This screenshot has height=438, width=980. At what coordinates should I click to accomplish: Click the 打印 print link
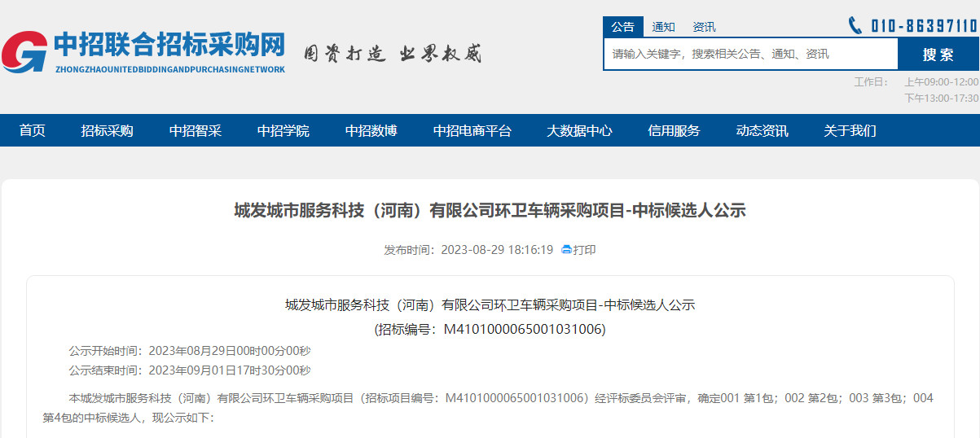[x=584, y=250]
